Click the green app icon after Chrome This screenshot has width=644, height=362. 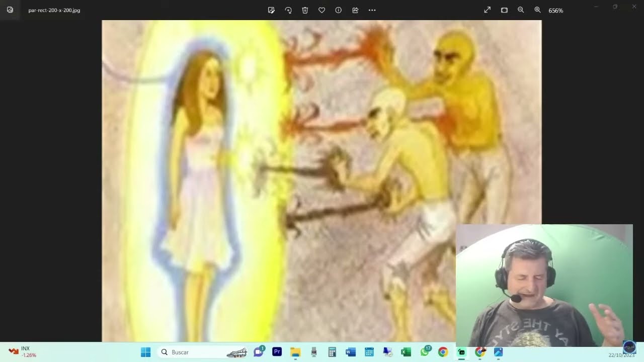(x=461, y=352)
